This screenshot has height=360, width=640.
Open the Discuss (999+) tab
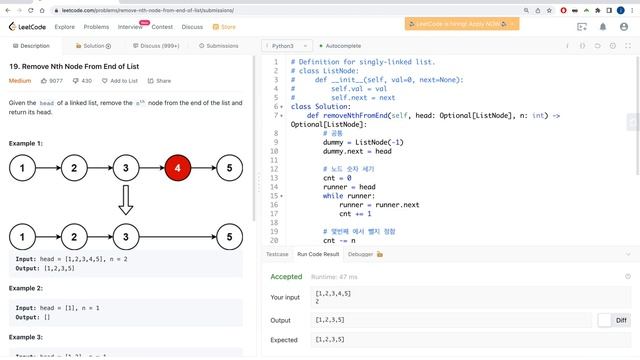pos(156,46)
